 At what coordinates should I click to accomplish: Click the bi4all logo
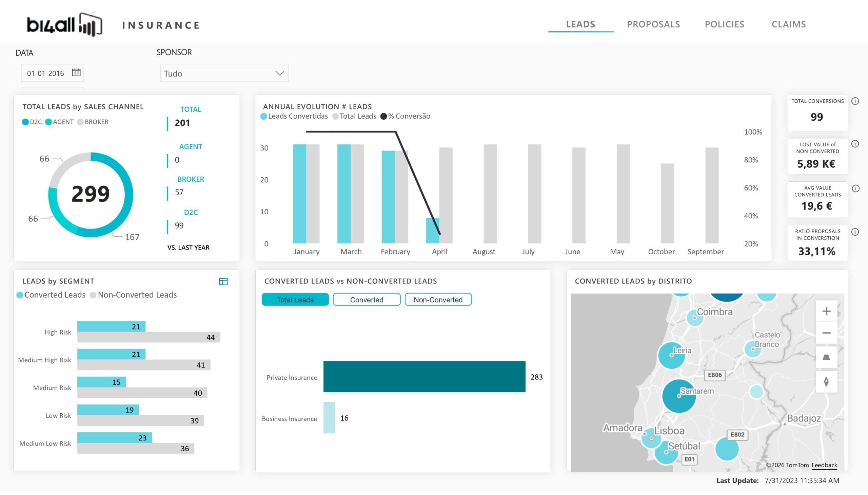pyautogui.click(x=64, y=24)
